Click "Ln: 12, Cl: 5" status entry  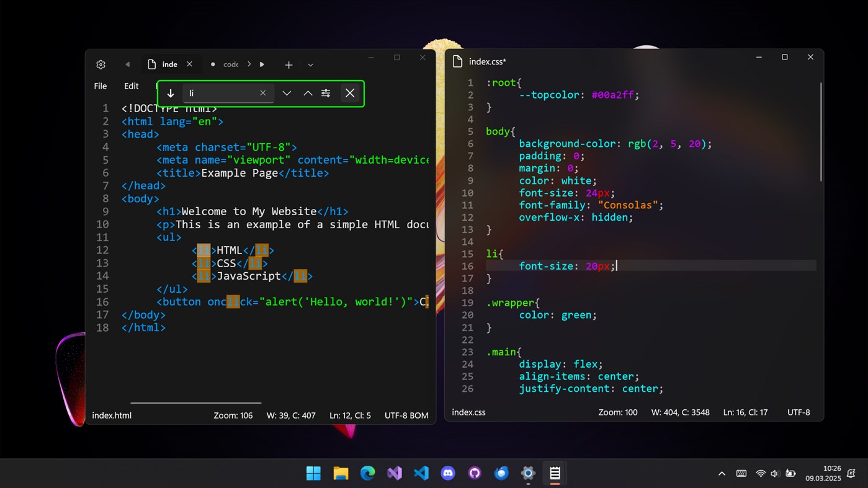pos(350,415)
